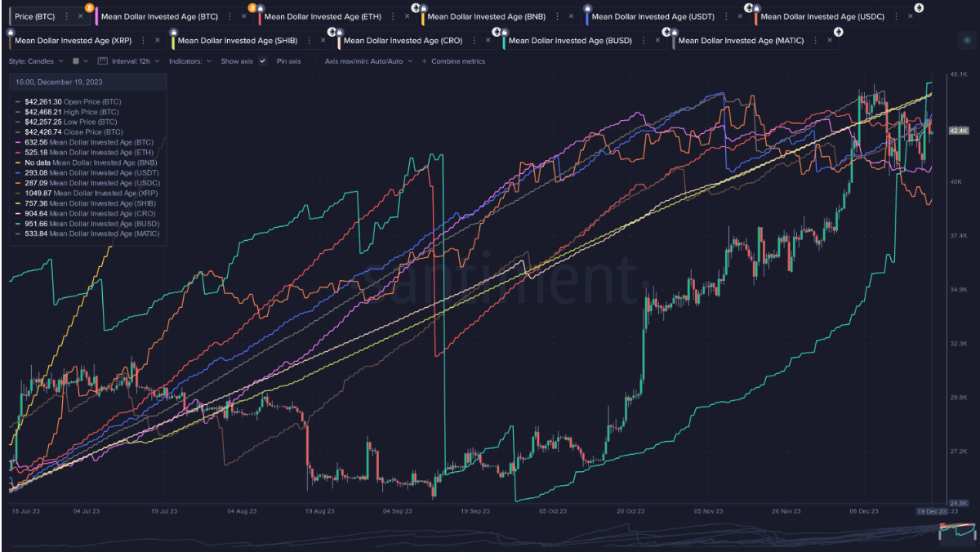Click the lock icon on the USDT metric chip

coord(587,8)
